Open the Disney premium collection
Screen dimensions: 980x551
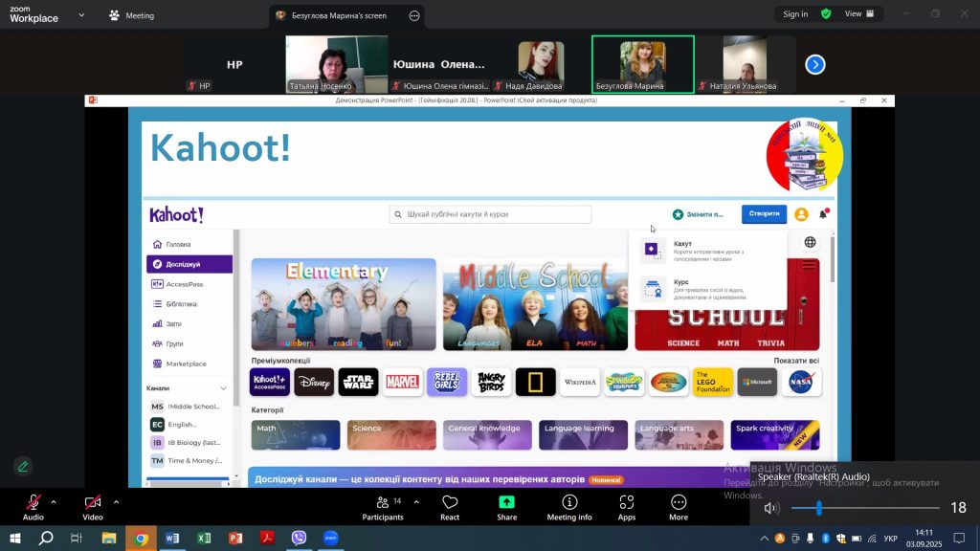(x=314, y=382)
